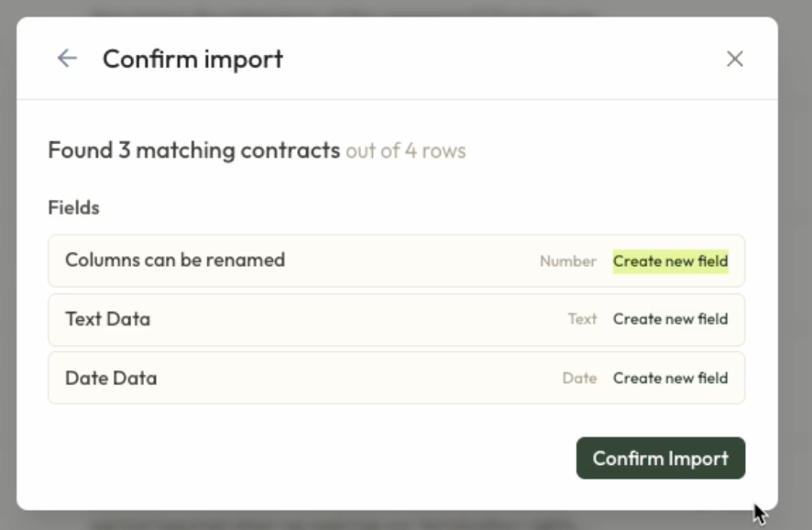Click the Found 3 matching contracts text
The height and width of the screenshot is (530, 812).
click(193, 150)
